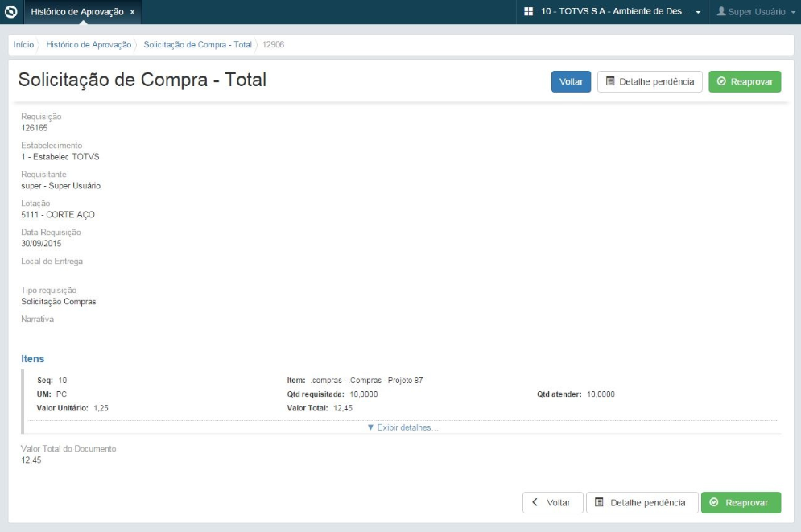
Task: Click the bottom green Reaprovar button
Action: 741,502
